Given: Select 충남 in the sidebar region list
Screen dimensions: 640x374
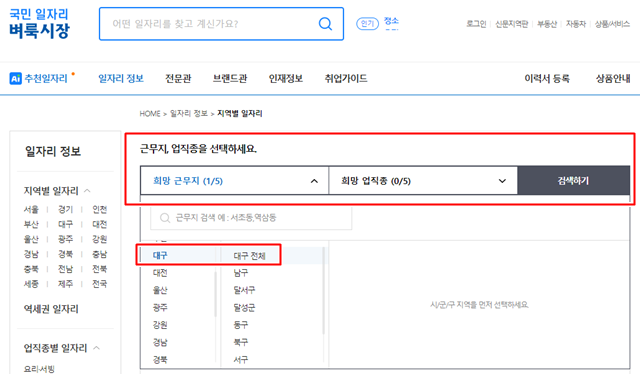Looking at the screenshot, I should pyautogui.click(x=100, y=254).
